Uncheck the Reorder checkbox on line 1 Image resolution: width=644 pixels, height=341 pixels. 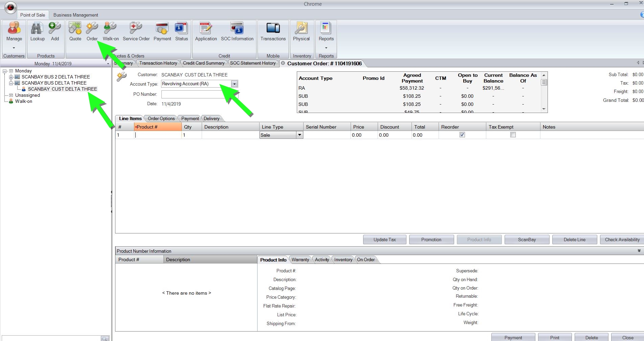pos(462,135)
